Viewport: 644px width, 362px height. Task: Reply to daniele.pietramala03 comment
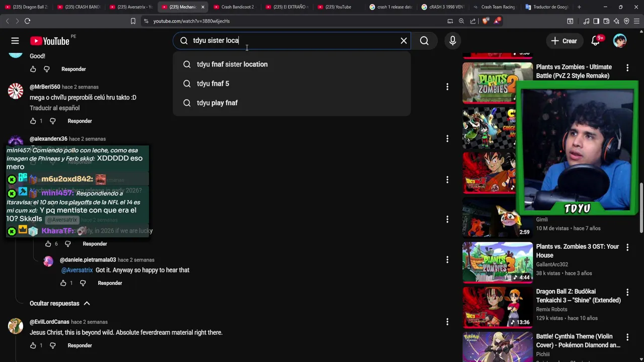pyautogui.click(x=110, y=283)
